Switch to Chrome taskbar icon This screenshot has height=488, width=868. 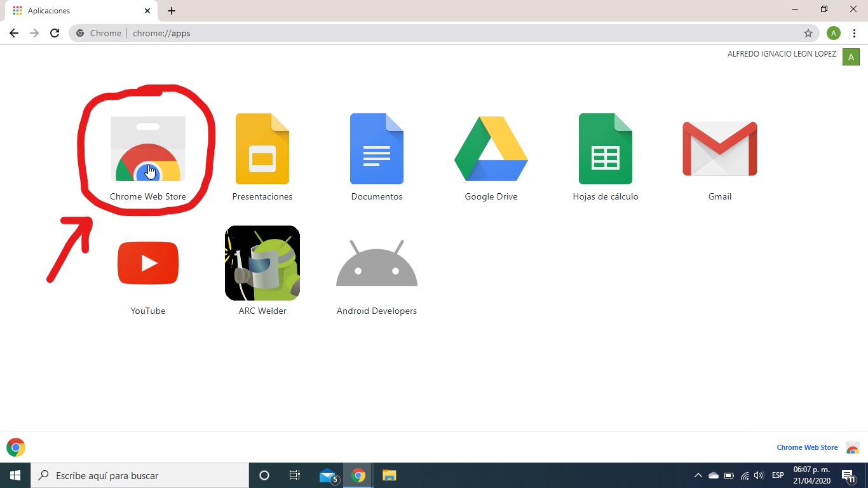pyautogui.click(x=358, y=475)
